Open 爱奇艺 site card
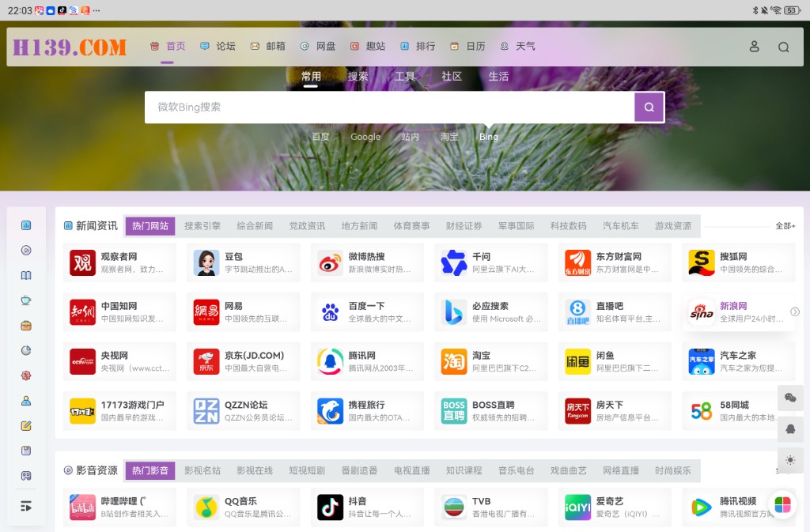The image size is (810, 532). tap(615, 507)
